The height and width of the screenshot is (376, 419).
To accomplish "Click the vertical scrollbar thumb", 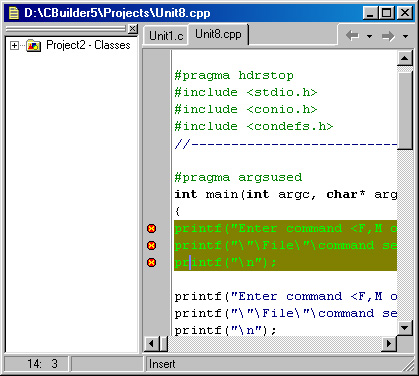I will point(405,111).
